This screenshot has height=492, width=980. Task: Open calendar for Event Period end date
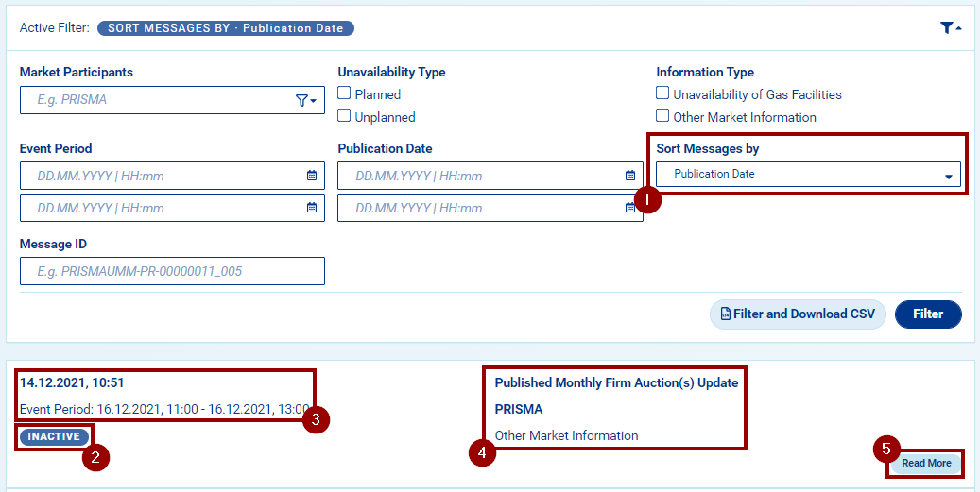(x=312, y=208)
